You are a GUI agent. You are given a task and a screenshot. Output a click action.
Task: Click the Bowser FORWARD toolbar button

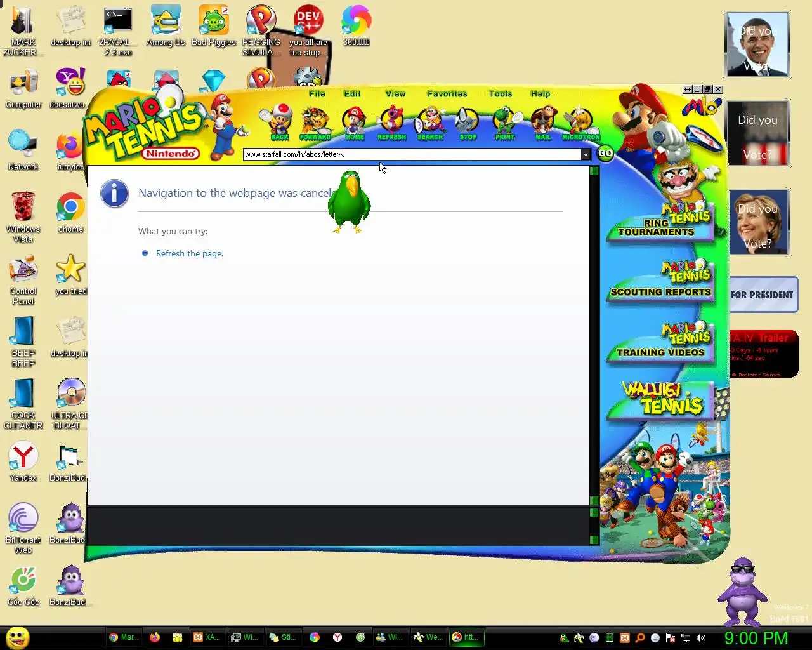coord(315,123)
